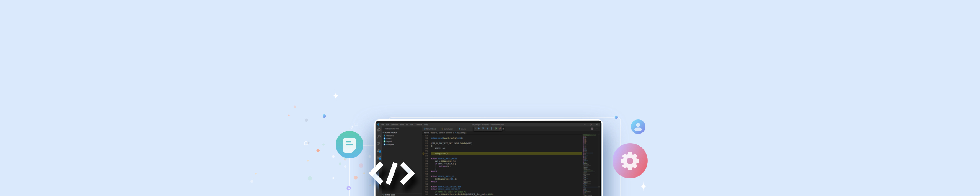Image resolution: width=980 pixels, height=196 pixels.
Task: Click the Step Into debug icon
Action: click(x=487, y=129)
